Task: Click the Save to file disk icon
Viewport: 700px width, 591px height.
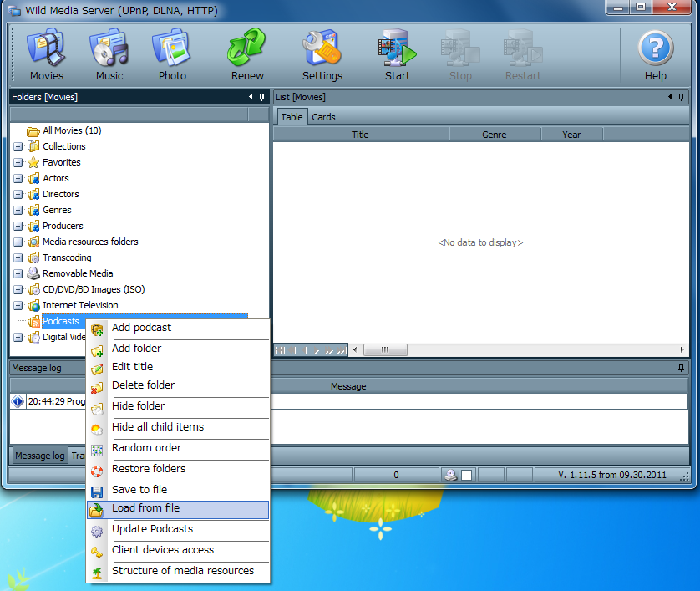Action: coord(97,492)
